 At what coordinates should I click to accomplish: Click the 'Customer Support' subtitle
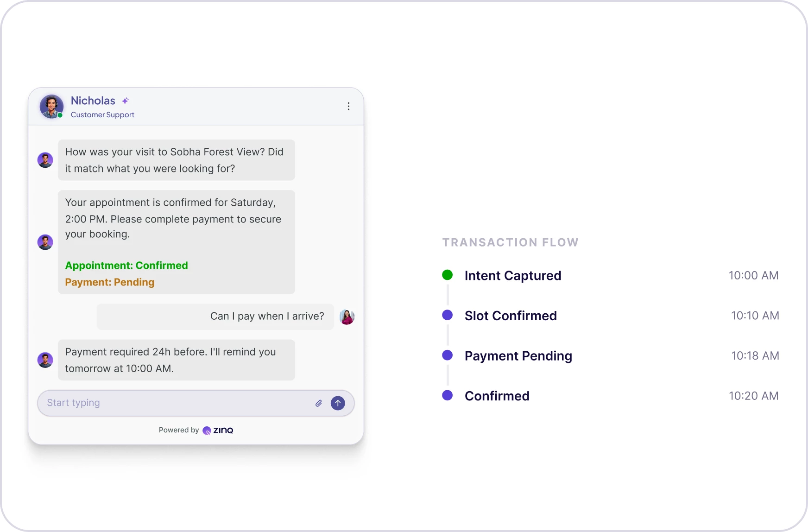coord(102,114)
